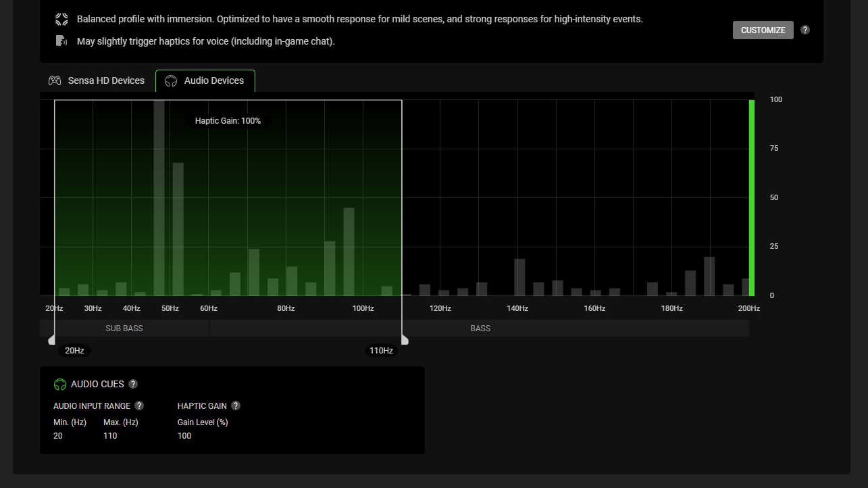Viewport: 868px width, 488px height.
Task: Click the 200Hz axis label
Action: point(748,308)
